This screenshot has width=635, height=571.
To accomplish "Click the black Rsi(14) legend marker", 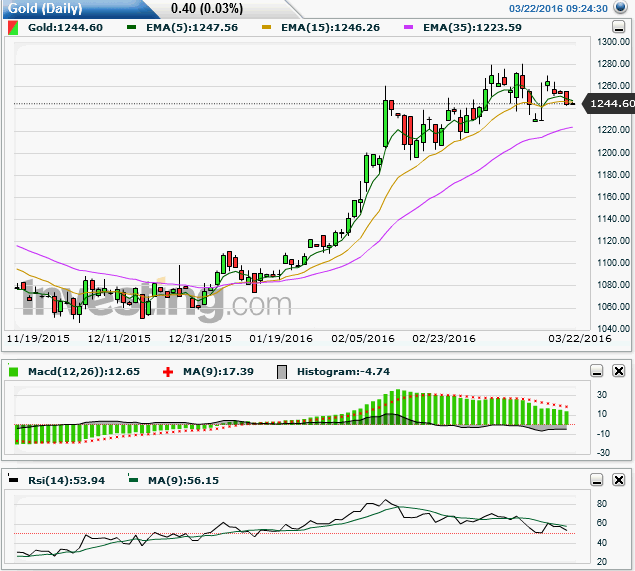I will coord(13,479).
